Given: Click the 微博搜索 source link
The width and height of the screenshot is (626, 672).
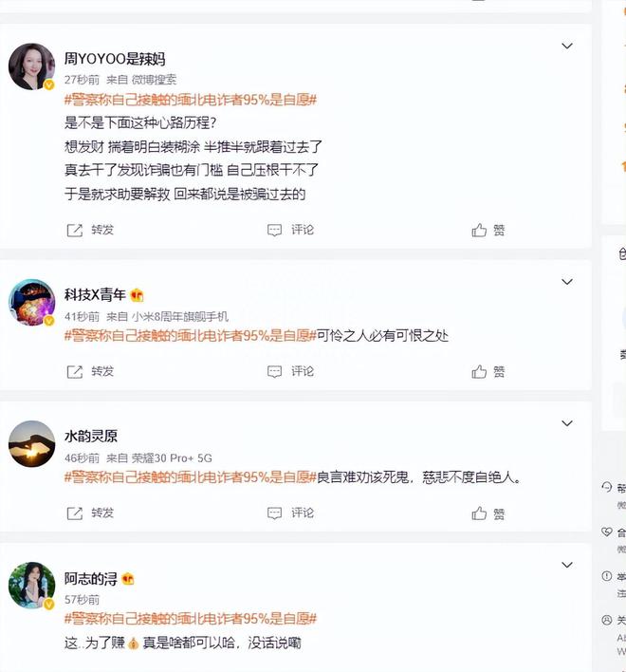Looking at the screenshot, I should pos(154,80).
